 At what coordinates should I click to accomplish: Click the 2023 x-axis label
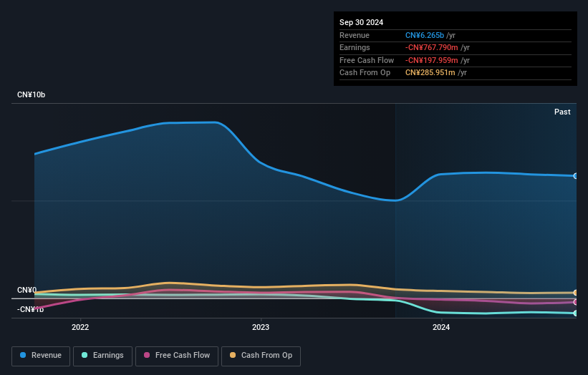coord(261,327)
